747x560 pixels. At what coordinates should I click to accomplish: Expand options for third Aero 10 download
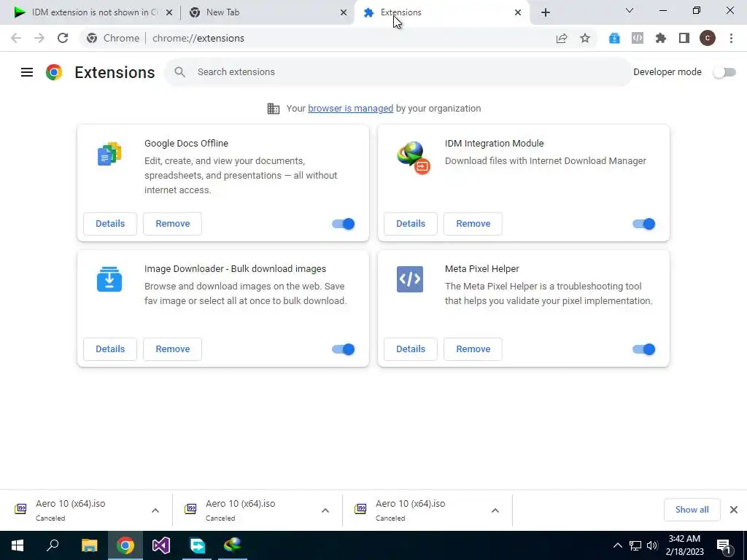point(495,510)
